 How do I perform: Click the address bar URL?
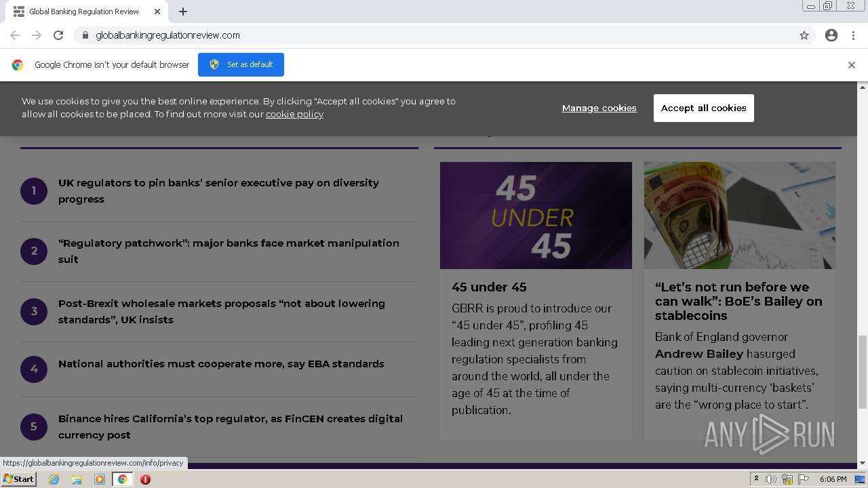click(x=168, y=35)
